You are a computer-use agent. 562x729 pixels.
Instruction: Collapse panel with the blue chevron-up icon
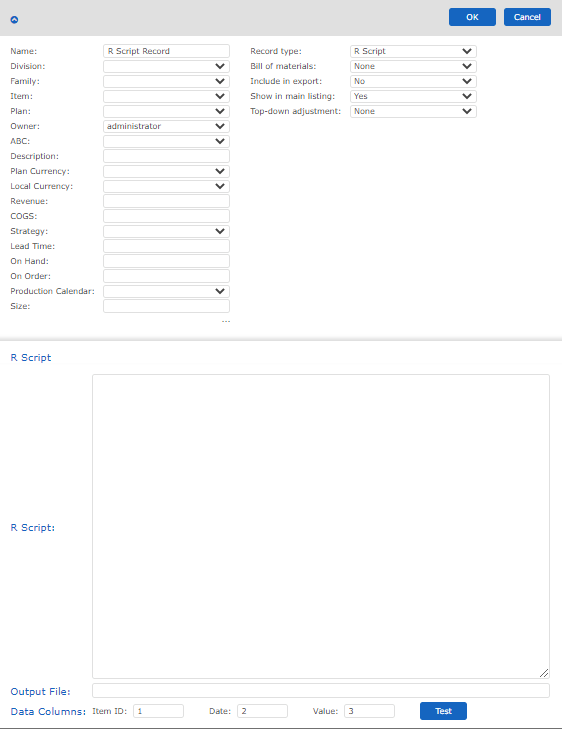[x=14, y=20]
